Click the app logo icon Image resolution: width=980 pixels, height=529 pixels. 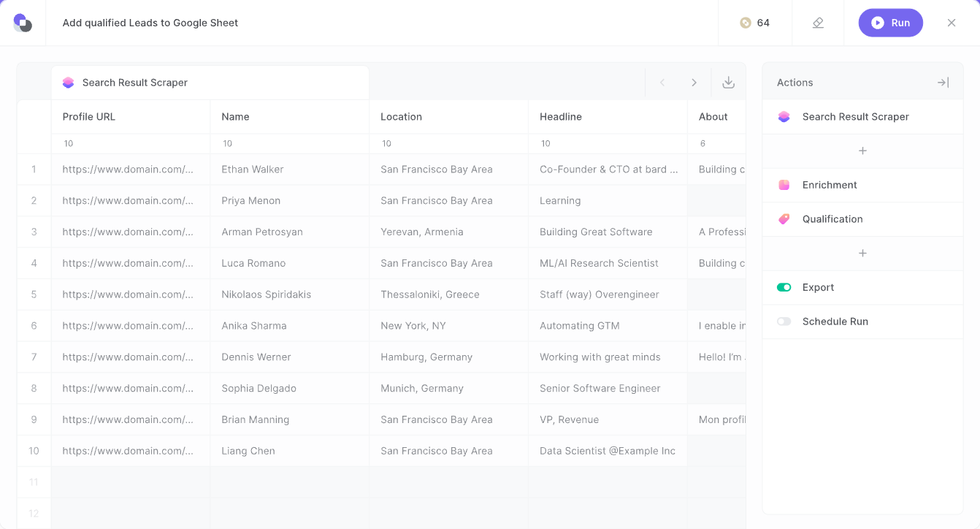23,23
